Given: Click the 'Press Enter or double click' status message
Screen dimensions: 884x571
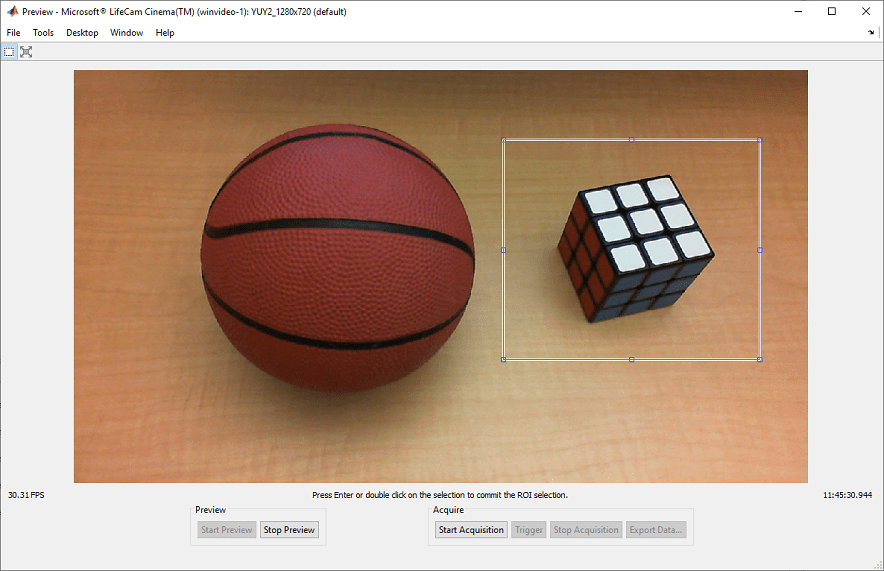Looking at the screenshot, I should (x=440, y=495).
